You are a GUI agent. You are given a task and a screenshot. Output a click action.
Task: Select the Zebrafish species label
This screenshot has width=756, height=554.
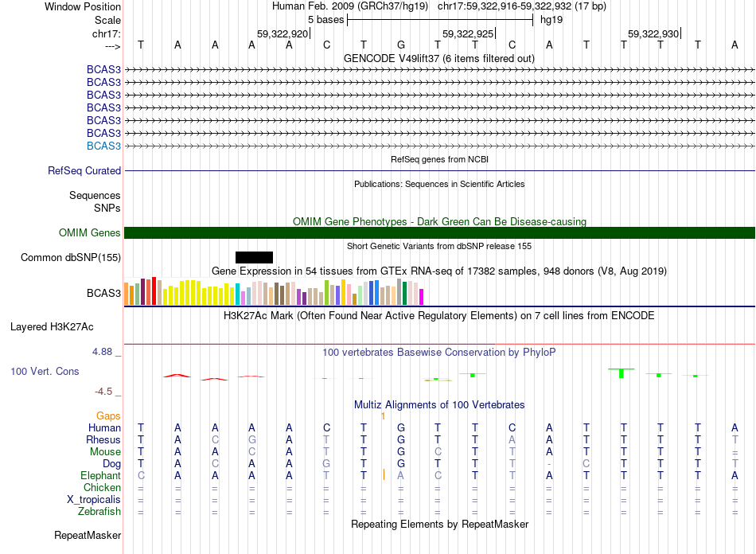click(99, 511)
